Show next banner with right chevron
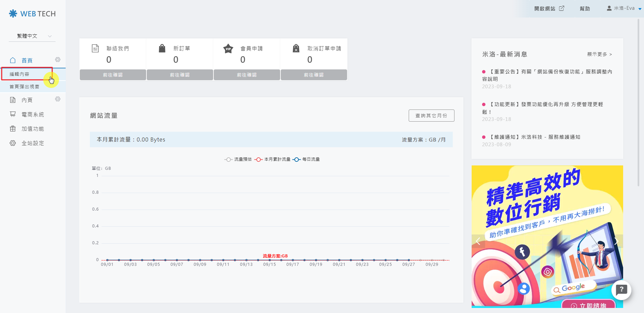Screen dimensions: 644x313 pyautogui.click(x=616, y=241)
